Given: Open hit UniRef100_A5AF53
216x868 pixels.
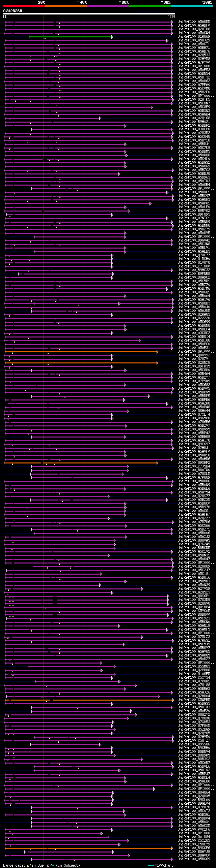Looking at the screenshot, I should click(x=194, y=70).
